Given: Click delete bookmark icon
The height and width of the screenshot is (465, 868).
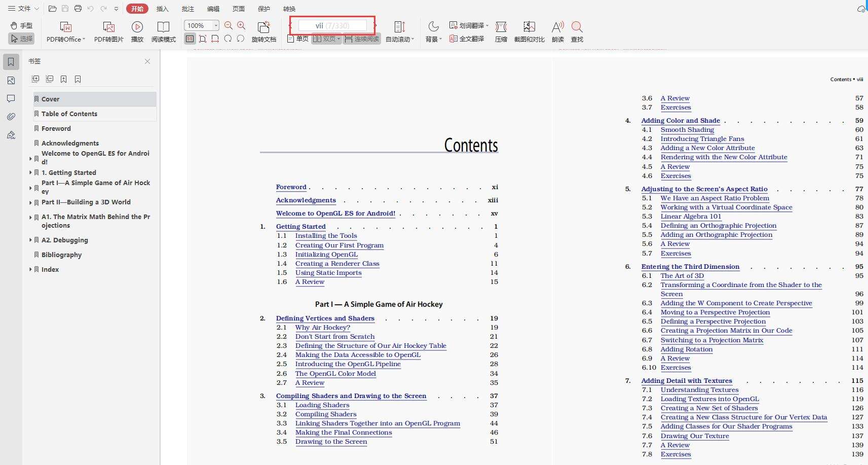Looking at the screenshot, I should coord(78,79).
